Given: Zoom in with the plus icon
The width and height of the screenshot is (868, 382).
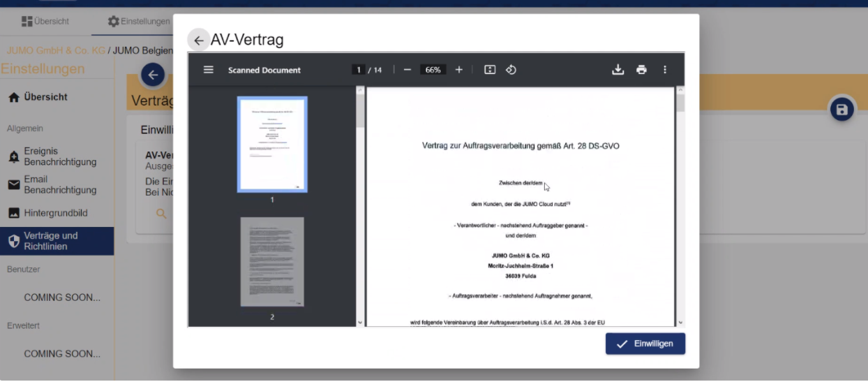Looking at the screenshot, I should 459,70.
